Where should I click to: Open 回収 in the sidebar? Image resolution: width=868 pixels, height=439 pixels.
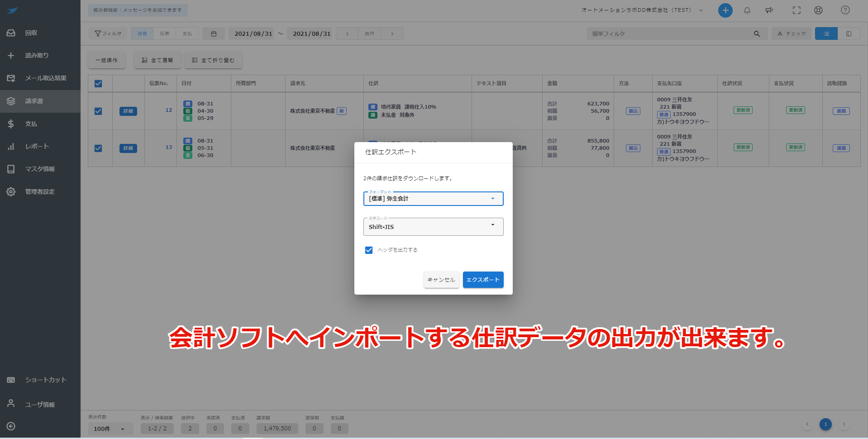40,33
